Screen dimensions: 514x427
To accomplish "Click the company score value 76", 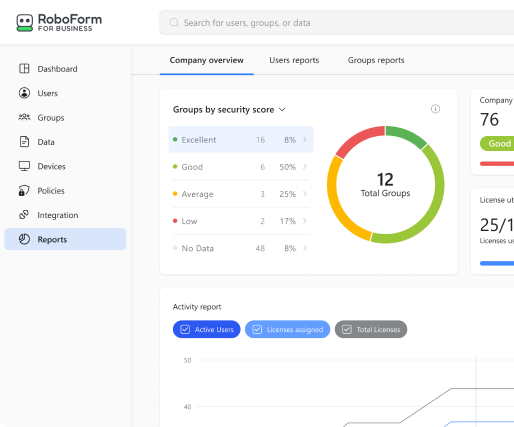I will point(489,119).
